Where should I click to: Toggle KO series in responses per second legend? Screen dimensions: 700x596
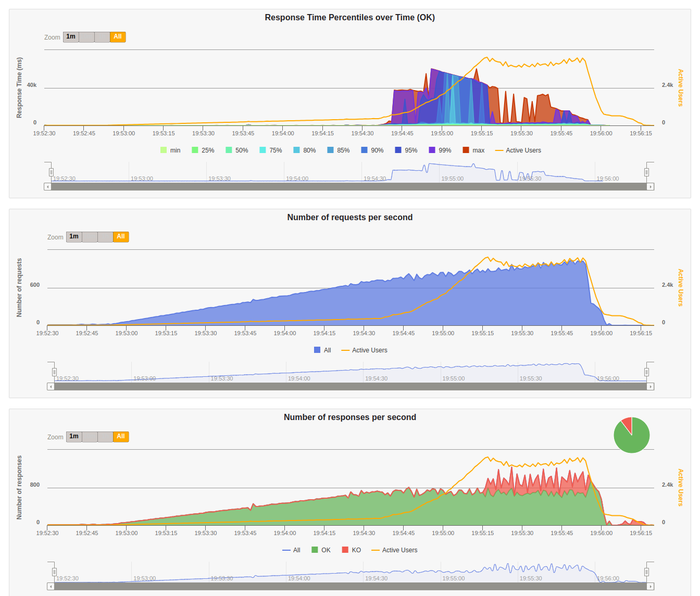(x=352, y=550)
